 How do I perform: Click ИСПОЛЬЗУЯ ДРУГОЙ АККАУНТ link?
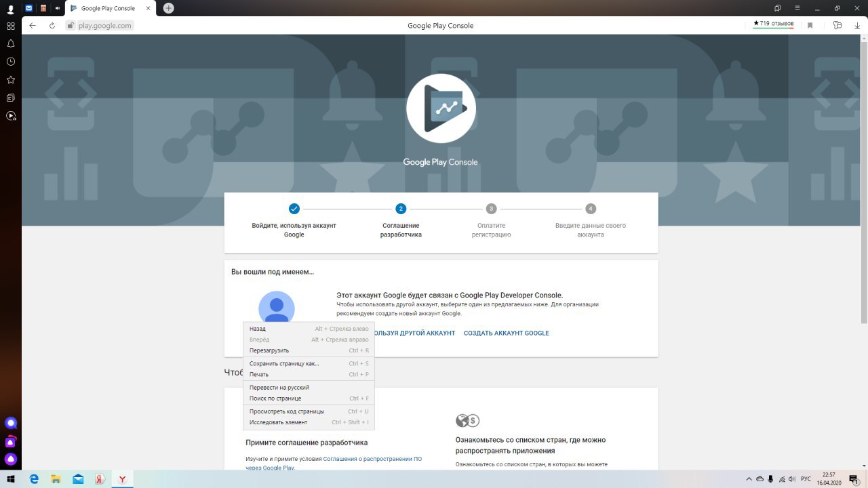click(x=414, y=333)
